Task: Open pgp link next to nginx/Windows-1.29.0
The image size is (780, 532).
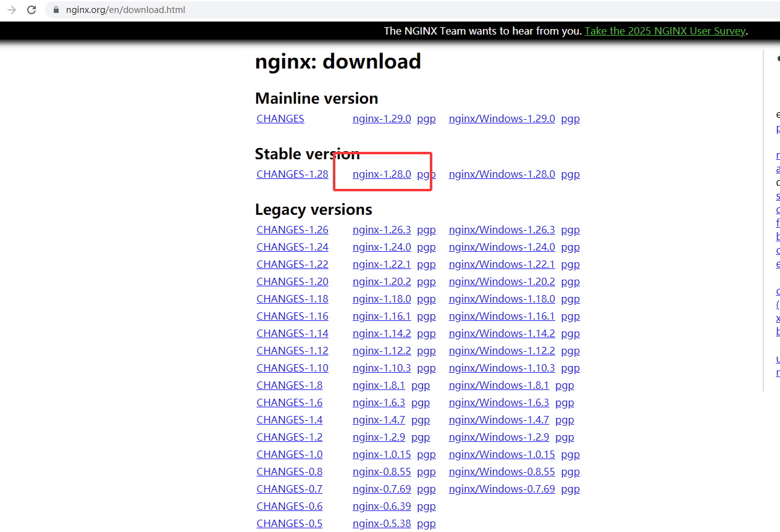Action: [x=571, y=118]
